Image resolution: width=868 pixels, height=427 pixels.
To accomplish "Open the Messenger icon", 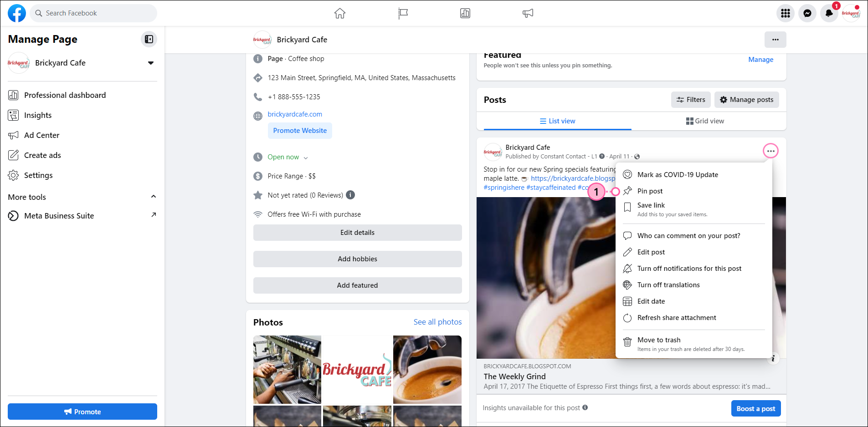I will [x=807, y=13].
